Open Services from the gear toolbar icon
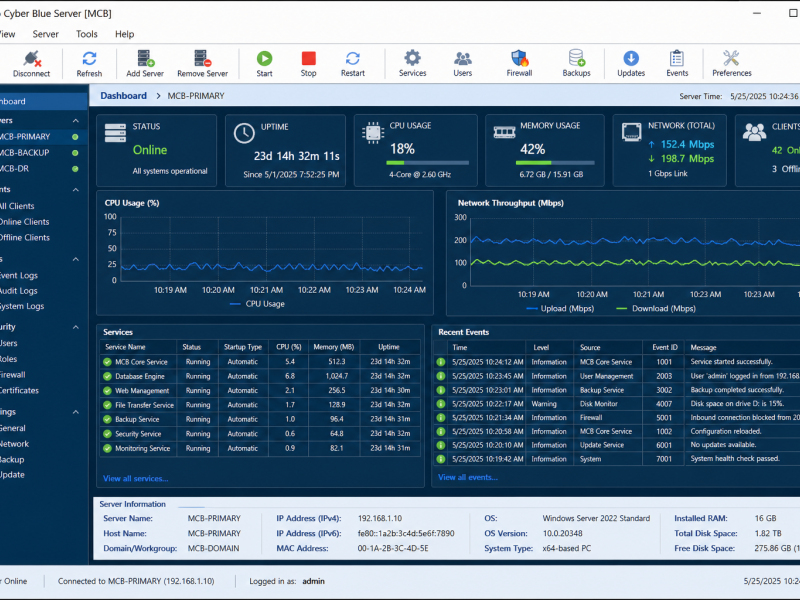The width and height of the screenshot is (800, 600). point(412,58)
